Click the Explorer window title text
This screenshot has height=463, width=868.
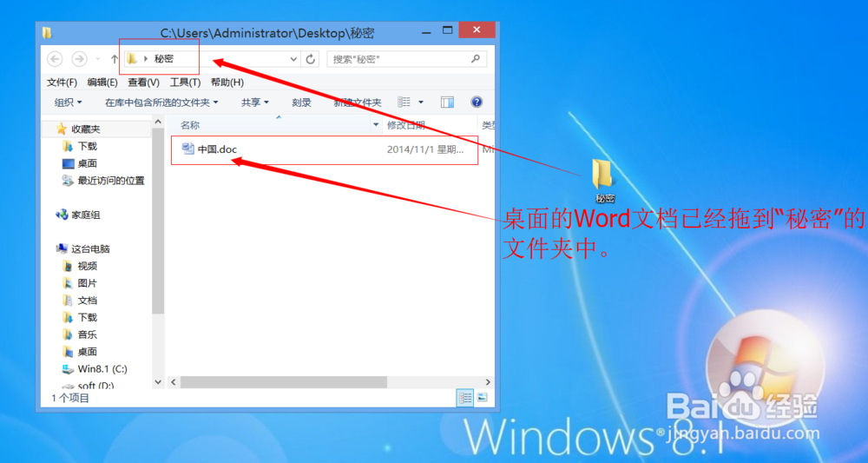(267, 33)
